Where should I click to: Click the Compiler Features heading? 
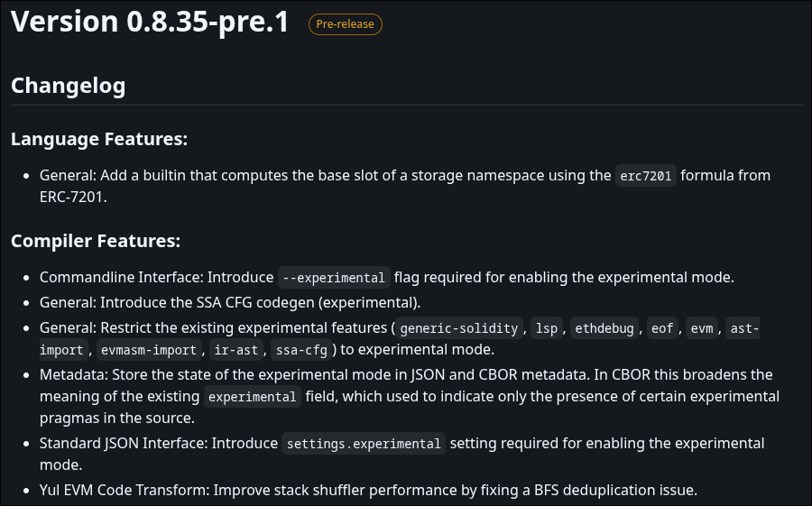(x=96, y=241)
